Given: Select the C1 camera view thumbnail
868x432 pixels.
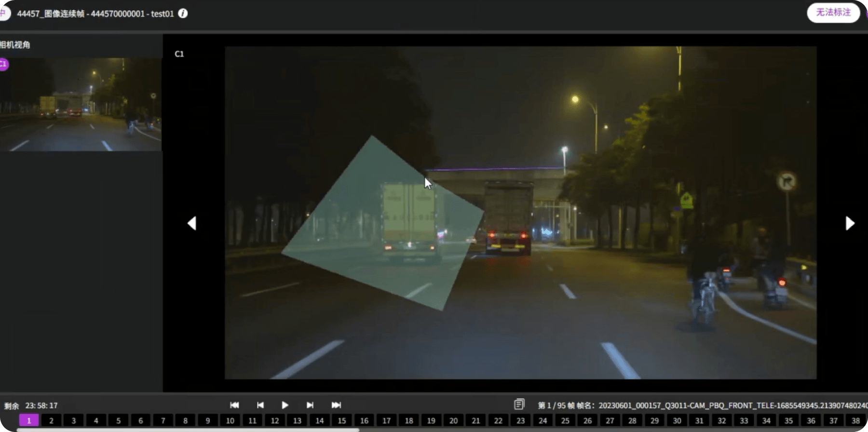Looking at the screenshot, I should click(x=81, y=105).
